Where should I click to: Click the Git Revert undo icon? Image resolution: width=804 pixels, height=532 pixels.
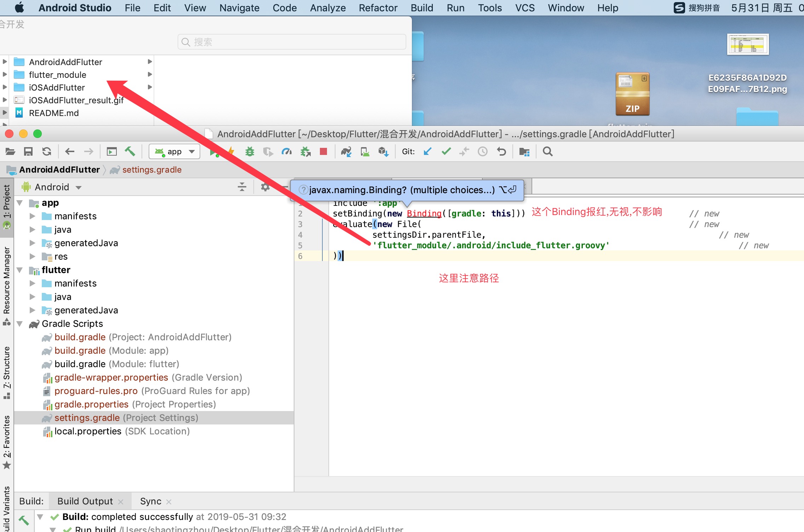(501, 152)
